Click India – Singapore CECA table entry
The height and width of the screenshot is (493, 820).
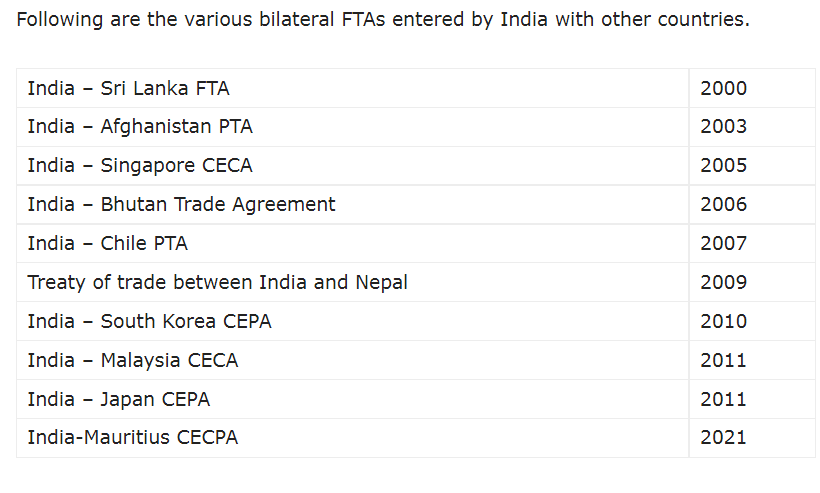click(140, 166)
